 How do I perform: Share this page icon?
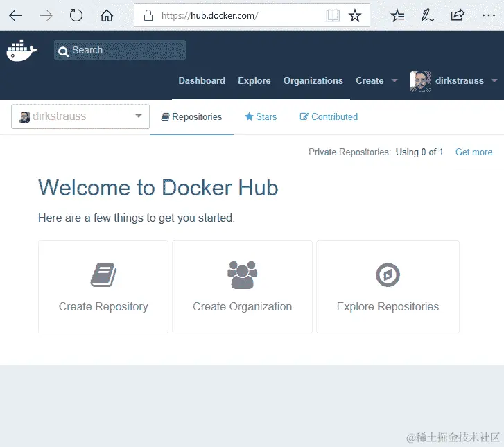pos(458,15)
